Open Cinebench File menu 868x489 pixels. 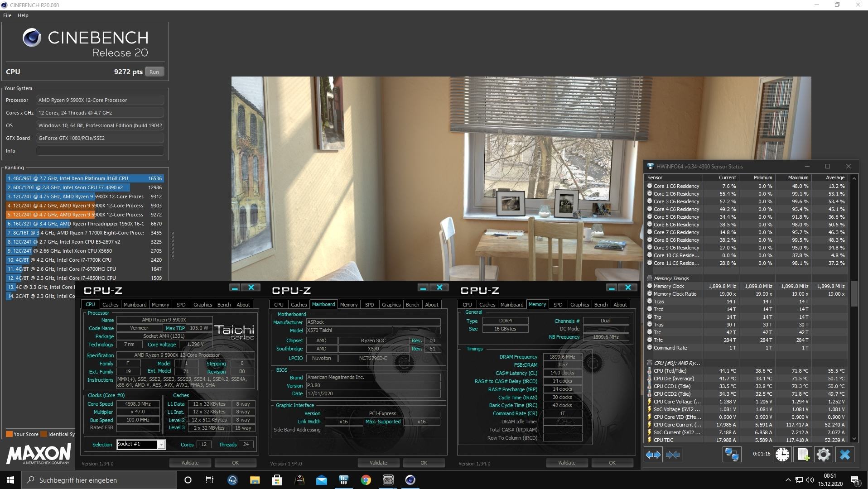click(7, 15)
